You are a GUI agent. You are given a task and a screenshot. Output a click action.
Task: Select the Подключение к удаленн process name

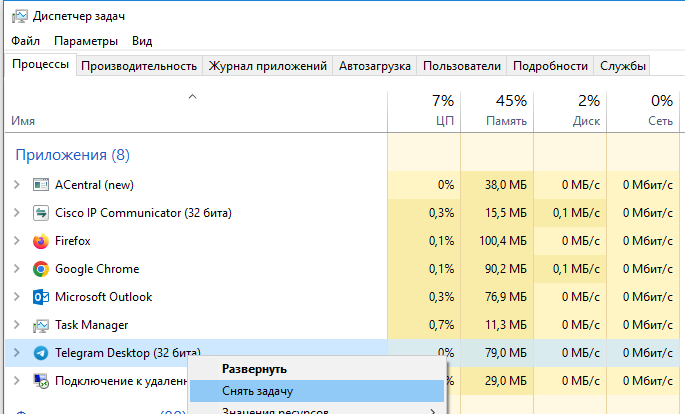121,381
